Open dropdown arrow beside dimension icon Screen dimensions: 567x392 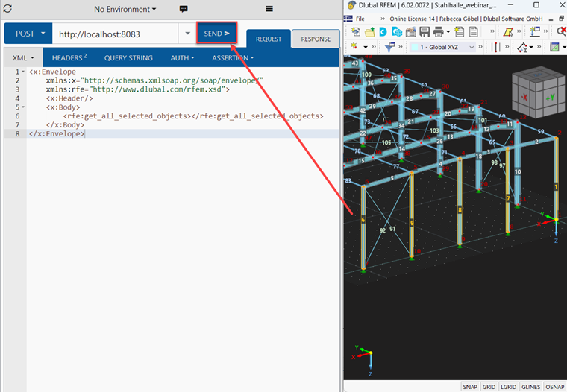pyautogui.click(x=531, y=47)
